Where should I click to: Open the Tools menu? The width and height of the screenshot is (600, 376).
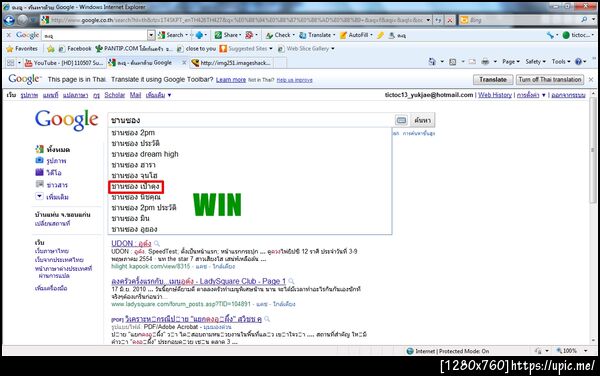click(561, 62)
